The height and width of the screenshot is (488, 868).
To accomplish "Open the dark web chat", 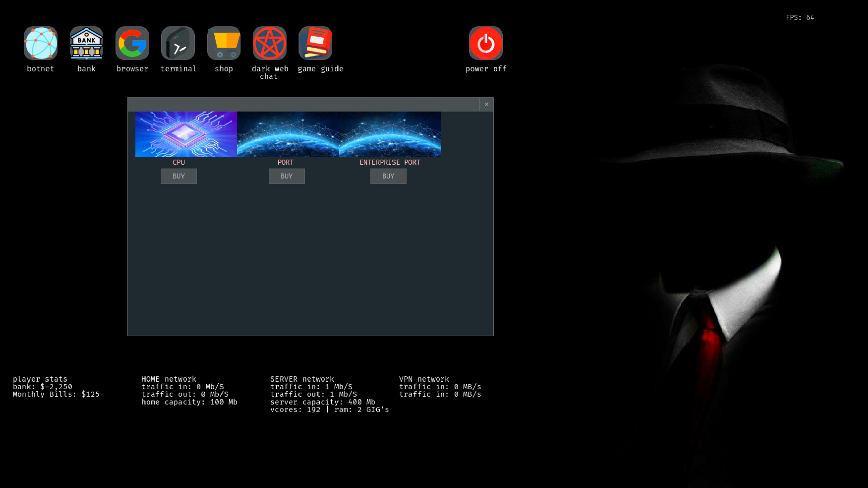I will tap(269, 43).
